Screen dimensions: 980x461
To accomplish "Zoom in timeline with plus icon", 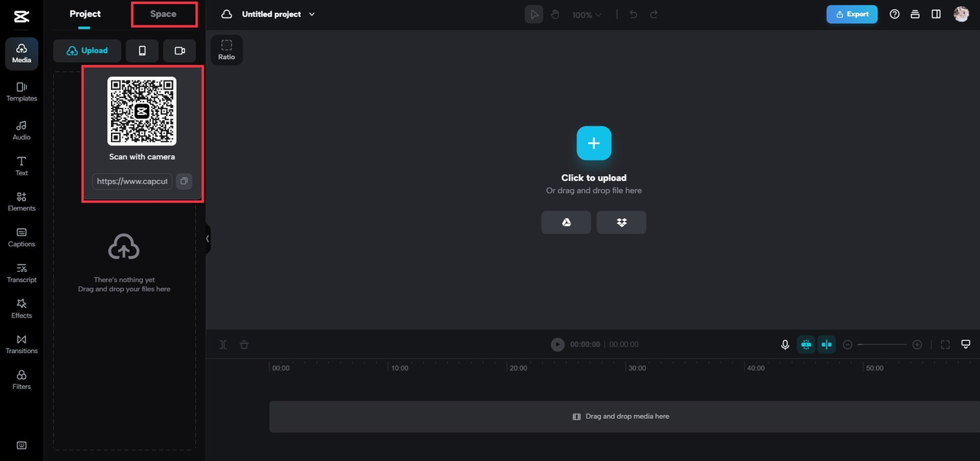I will coord(917,345).
